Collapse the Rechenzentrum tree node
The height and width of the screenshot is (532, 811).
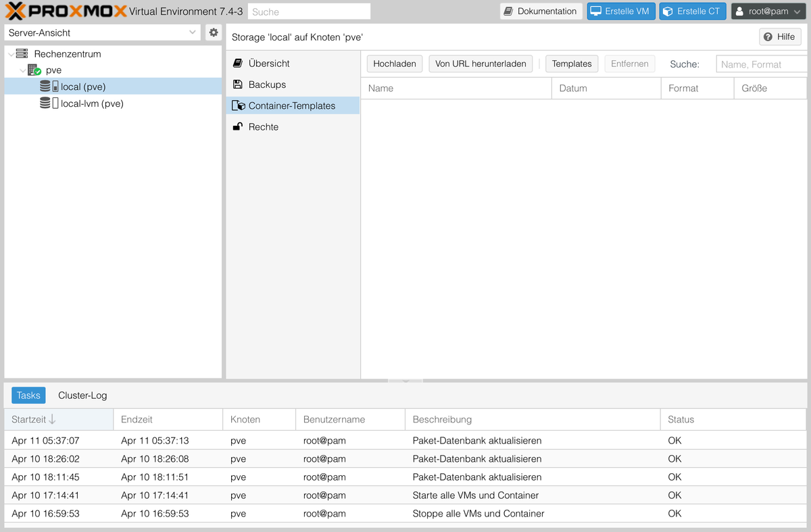[x=10, y=53]
